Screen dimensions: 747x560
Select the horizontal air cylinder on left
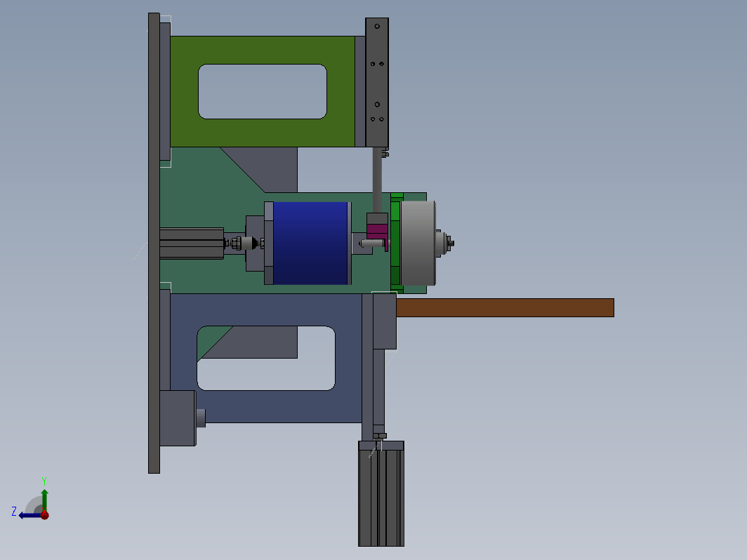[x=192, y=244]
